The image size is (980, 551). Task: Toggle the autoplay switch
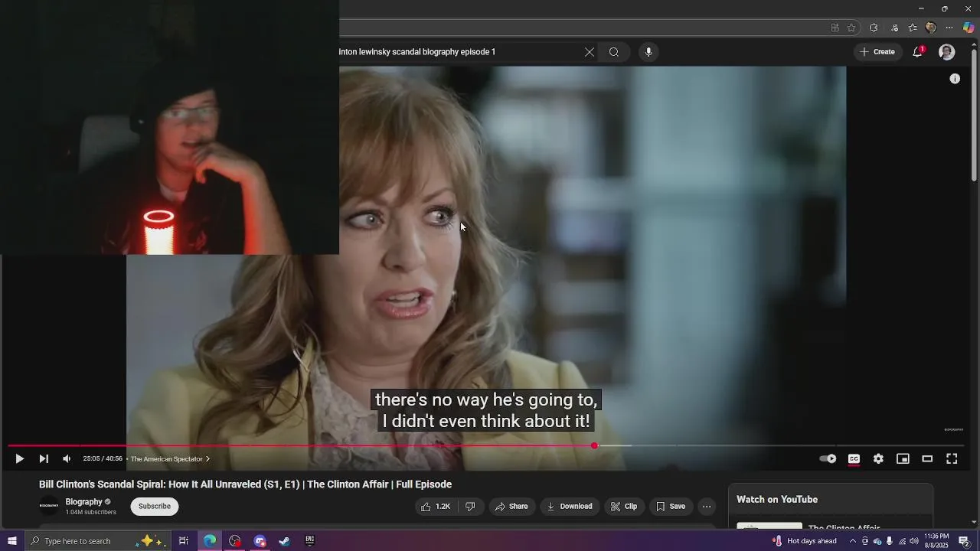828,458
